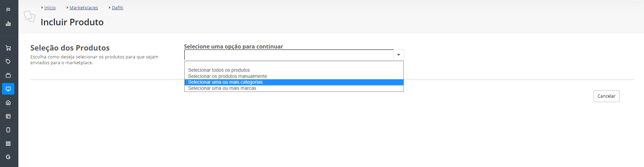Click the flag icon in sidebar

8,10
